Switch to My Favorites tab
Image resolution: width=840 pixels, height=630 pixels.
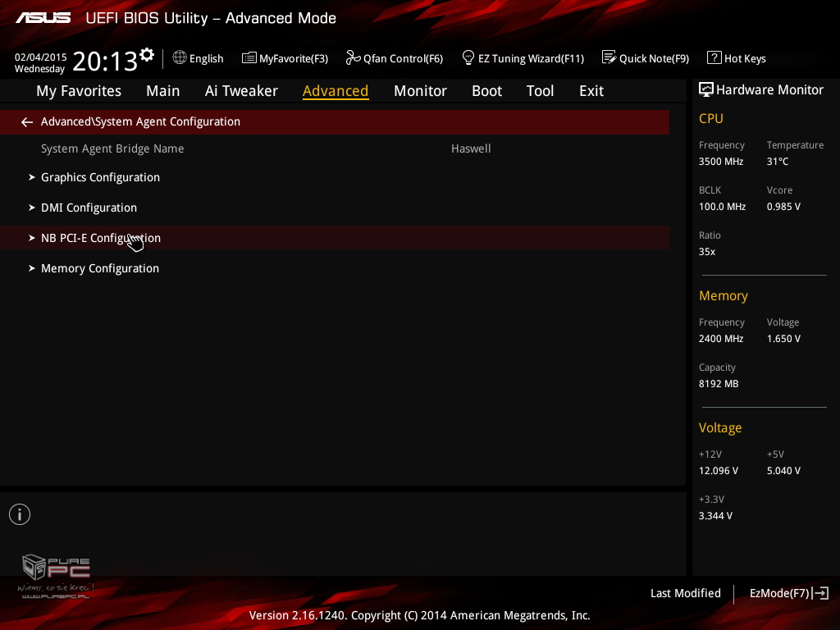[79, 91]
